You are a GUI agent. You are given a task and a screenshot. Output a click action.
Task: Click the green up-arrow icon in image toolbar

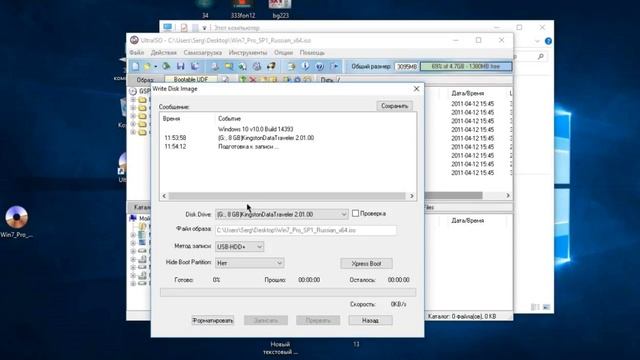243,80
